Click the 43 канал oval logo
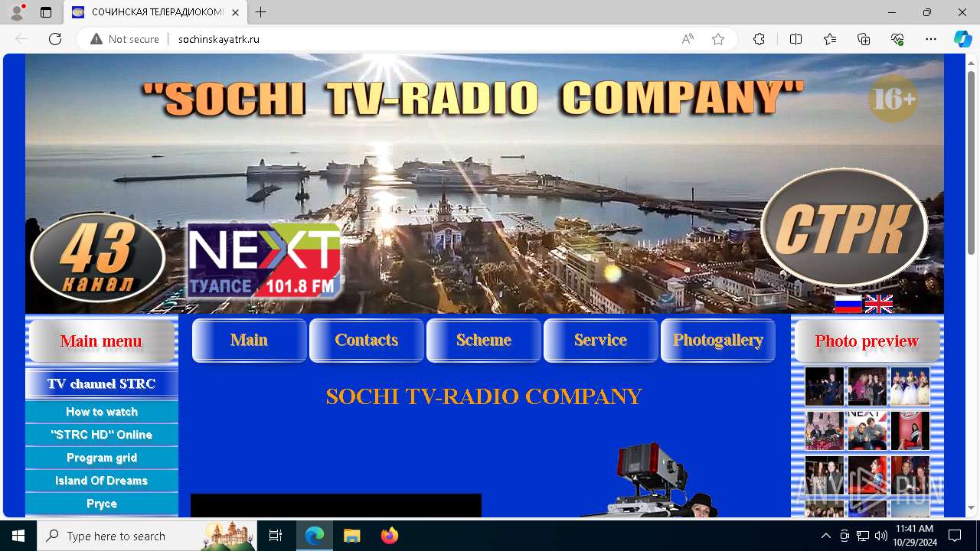Image resolution: width=980 pixels, height=551 pixels. [x=97, y=257]
